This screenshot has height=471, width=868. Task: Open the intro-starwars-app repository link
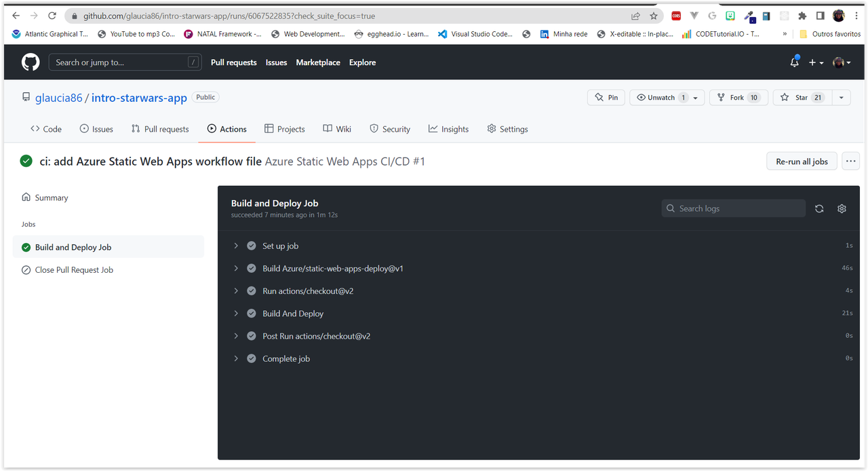point(139,98)
